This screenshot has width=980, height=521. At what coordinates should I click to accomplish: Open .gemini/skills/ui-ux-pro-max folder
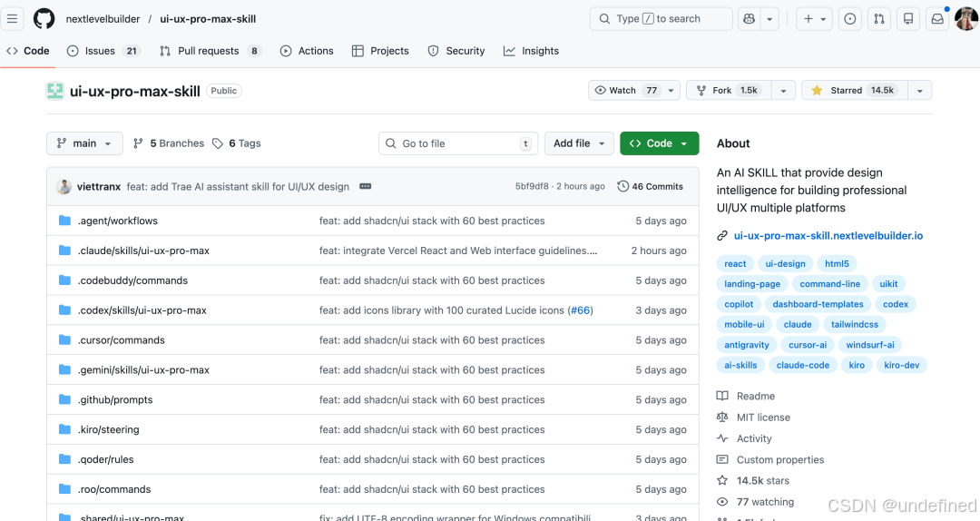143,369
